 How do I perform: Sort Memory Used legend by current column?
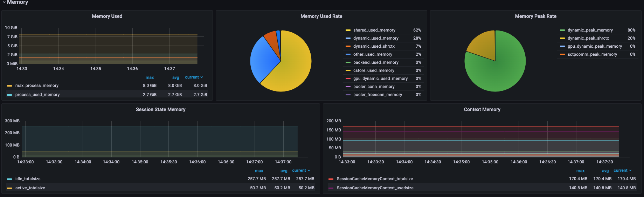pos(194,77)
